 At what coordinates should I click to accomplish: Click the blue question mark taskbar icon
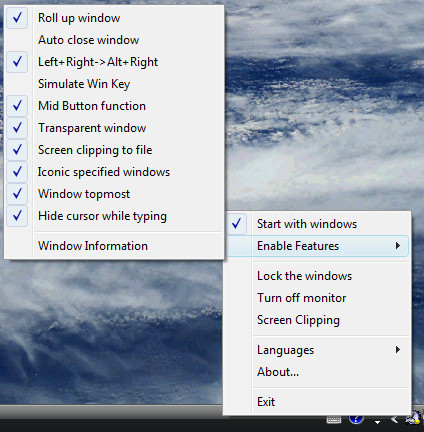click(x=356, y=419)
